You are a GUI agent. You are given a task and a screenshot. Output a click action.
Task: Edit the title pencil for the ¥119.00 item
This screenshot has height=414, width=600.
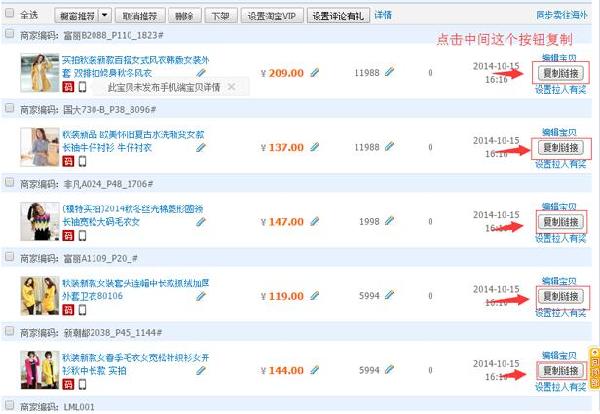[x=200, y=296]
